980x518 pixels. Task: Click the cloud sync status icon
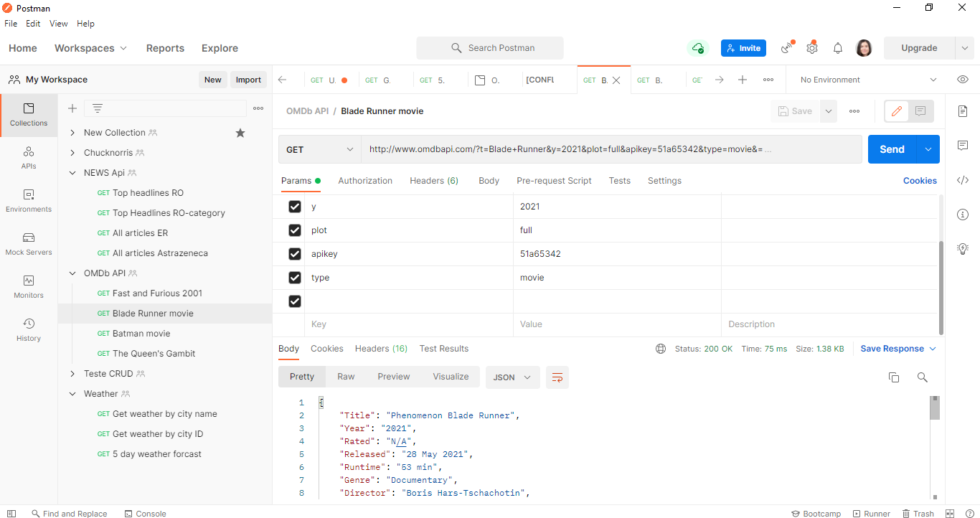(697, 48)
